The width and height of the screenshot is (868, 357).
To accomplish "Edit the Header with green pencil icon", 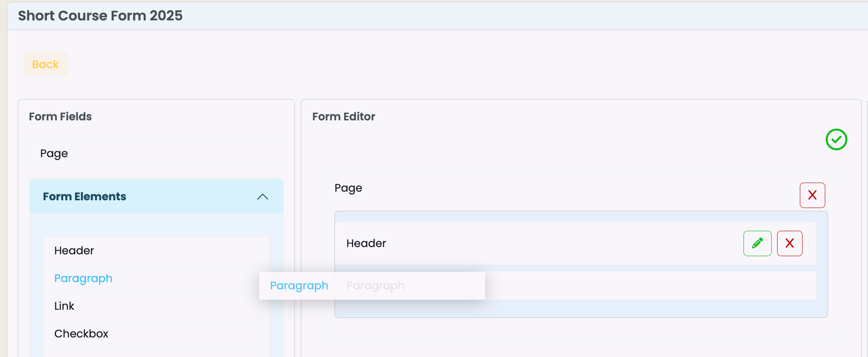I will pos(758,243).
